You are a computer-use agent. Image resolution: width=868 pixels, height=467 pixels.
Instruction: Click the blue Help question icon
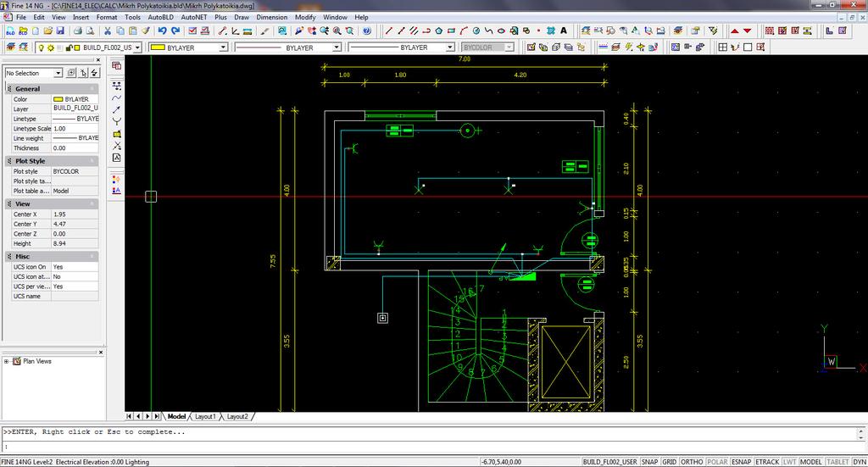(x=367, y=31)
